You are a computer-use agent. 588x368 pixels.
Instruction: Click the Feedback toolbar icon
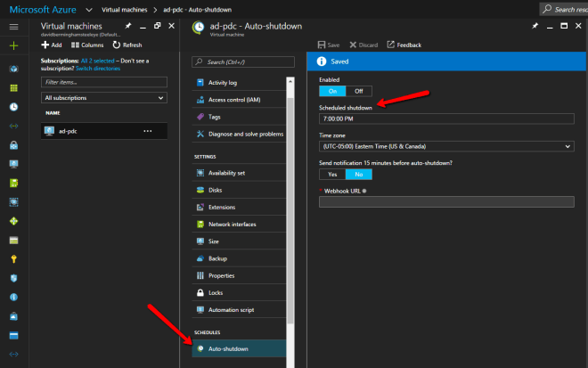pos(404,45)
